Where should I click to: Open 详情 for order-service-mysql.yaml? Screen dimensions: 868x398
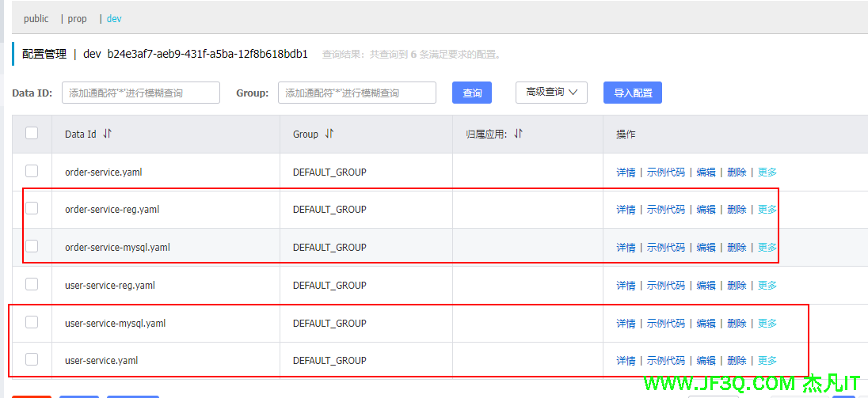point(626,248)
